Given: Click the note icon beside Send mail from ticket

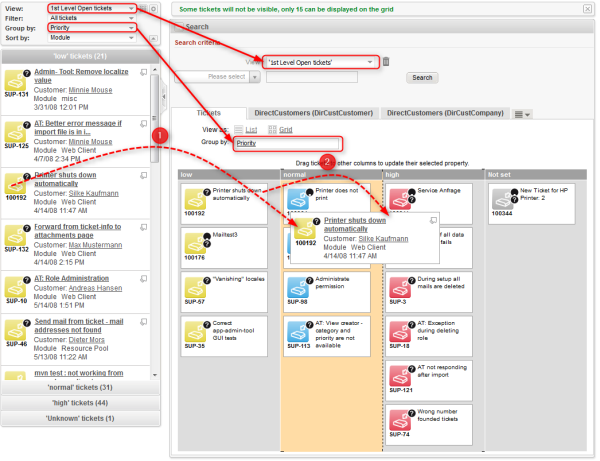Looking at the screenshot, I should (143, 322).
